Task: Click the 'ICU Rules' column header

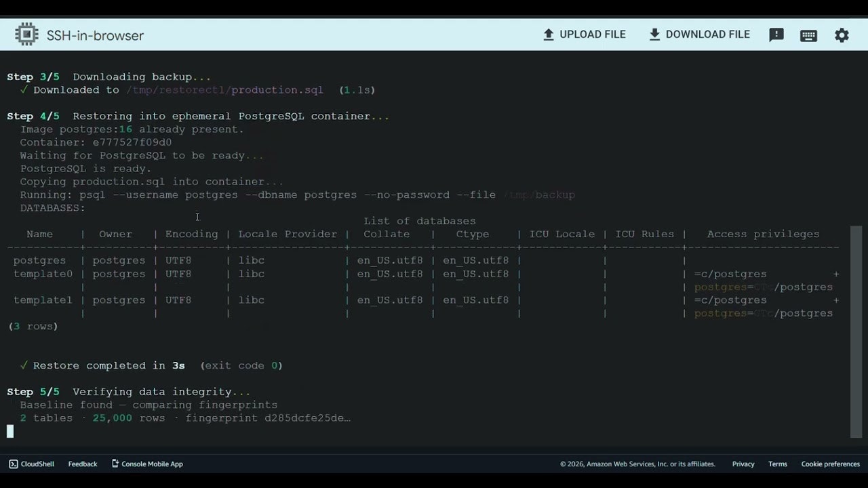Action: 645,235
